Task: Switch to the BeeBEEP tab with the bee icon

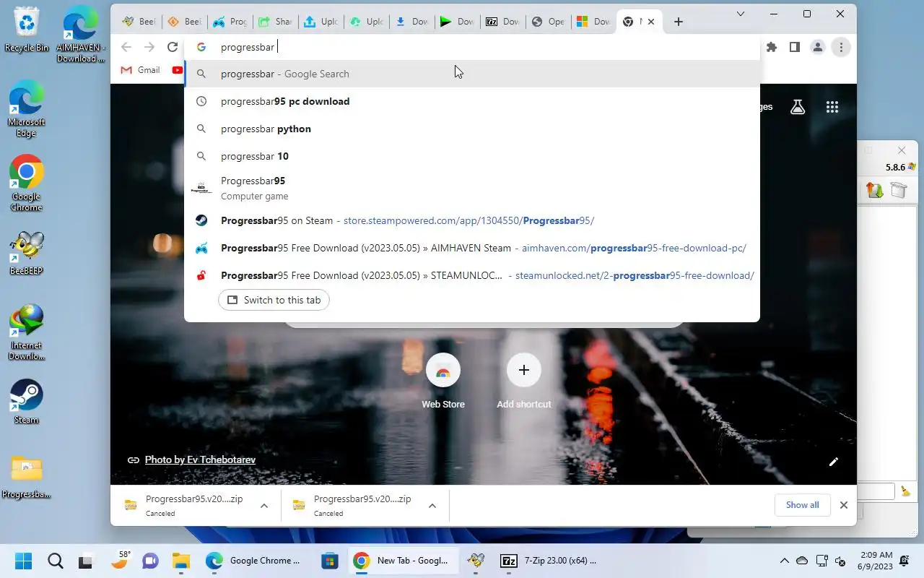Action: [138, 22]
